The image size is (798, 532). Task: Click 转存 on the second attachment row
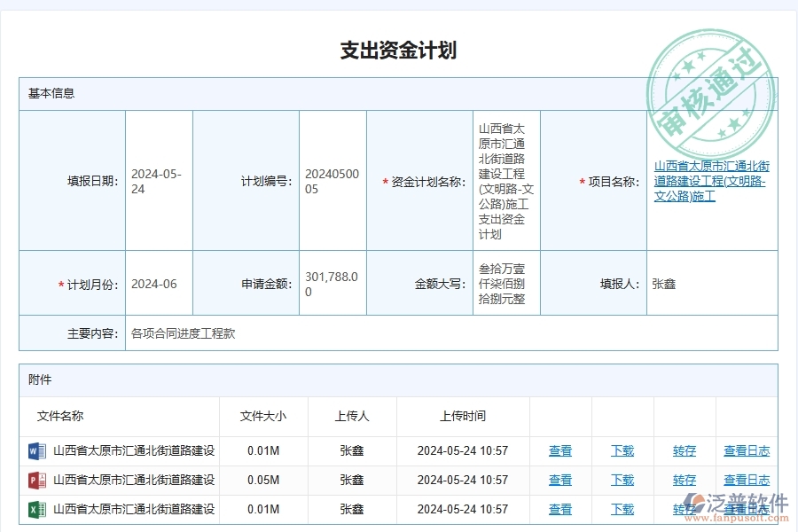coord(684,480)
